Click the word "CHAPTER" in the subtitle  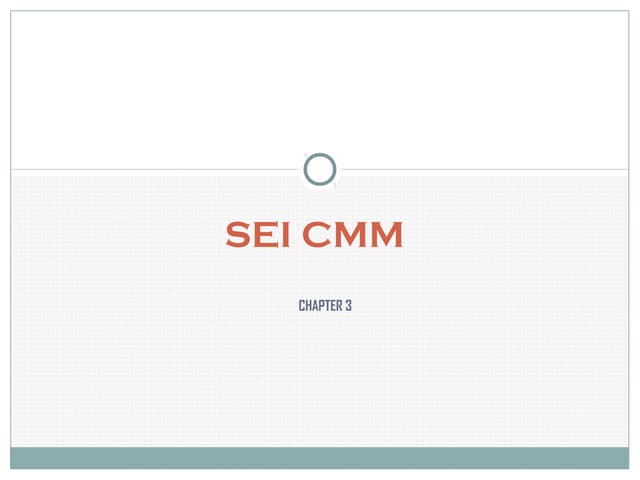click(319, 305)
